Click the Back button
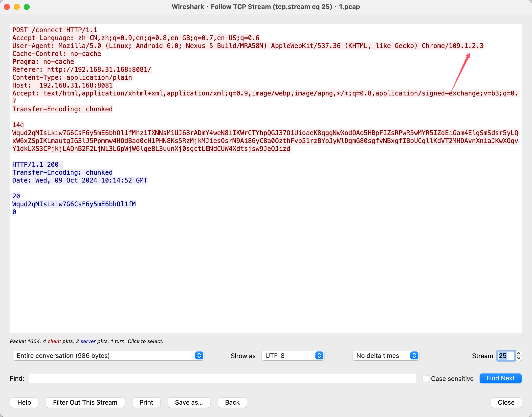Screen dimensions: 532x417 [x=232, y=402]
